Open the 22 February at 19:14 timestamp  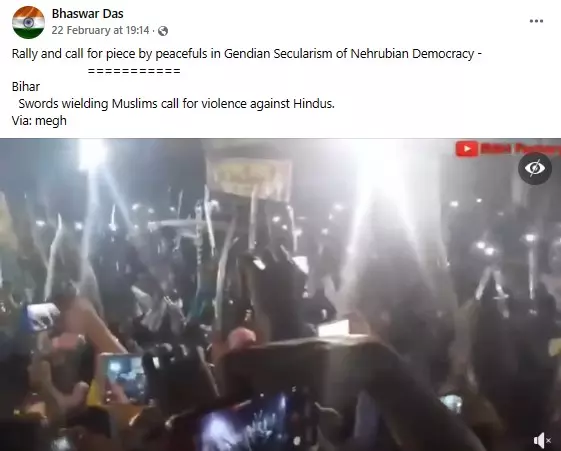100,30
